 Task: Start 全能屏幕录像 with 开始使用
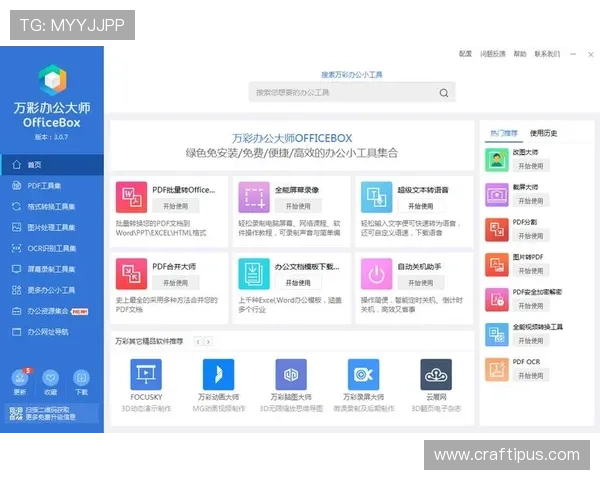[298, 206]
